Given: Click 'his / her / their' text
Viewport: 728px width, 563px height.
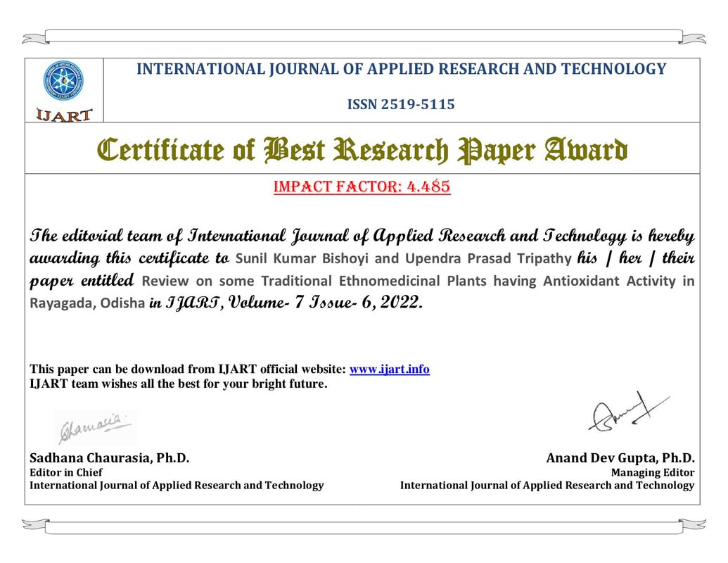Looking at the screenshot, I should pyautogui.click(x=636, y=258).
